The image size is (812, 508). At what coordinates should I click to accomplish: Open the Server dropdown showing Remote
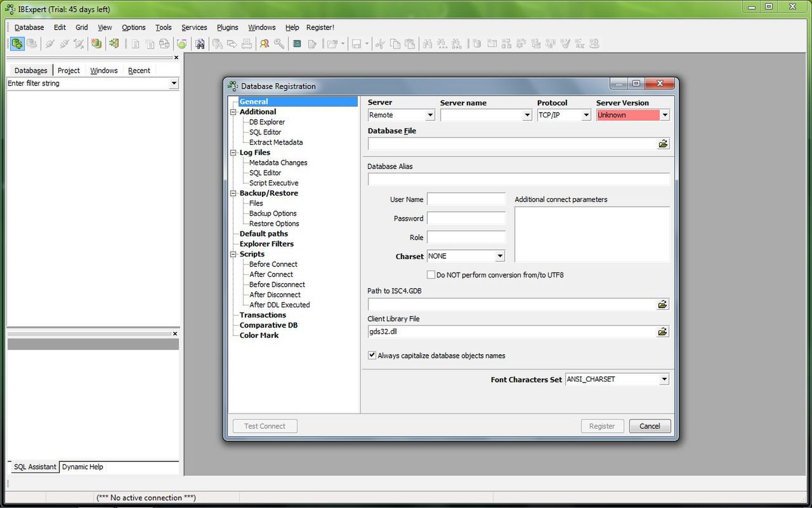430,115
